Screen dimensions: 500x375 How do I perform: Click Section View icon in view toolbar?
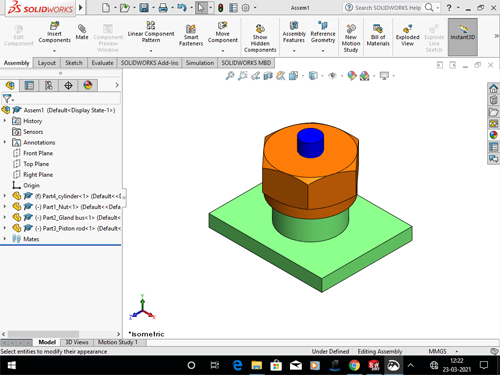268,76
